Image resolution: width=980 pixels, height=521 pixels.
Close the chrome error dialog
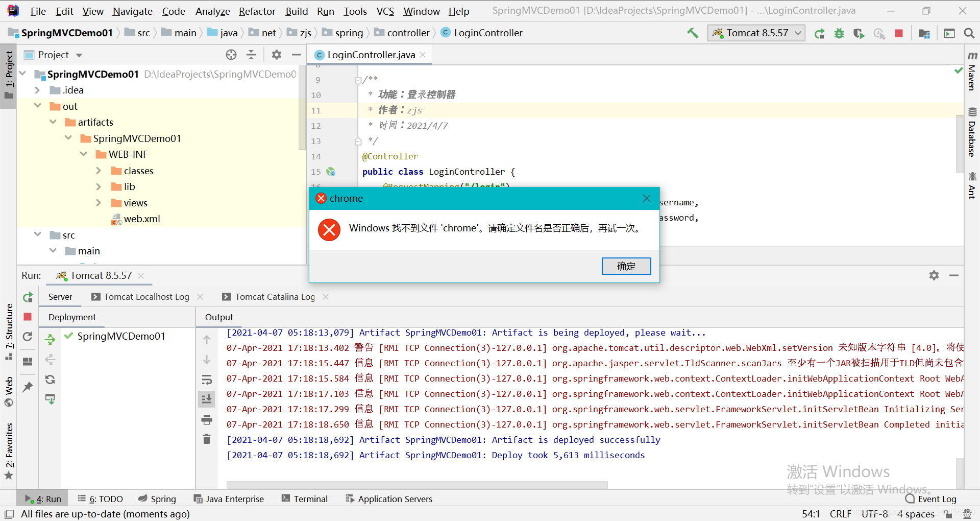tap(647, 199)
